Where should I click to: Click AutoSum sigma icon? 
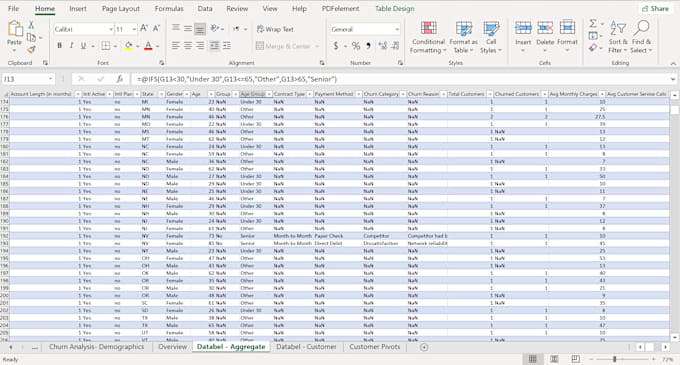(x=593, y=23)
